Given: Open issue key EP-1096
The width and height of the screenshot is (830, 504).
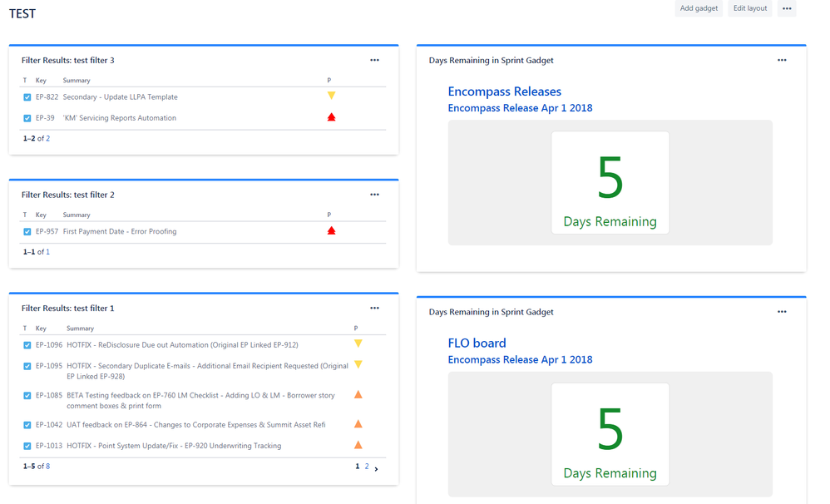Looking at the screenshot, I should tap(49, 344).
